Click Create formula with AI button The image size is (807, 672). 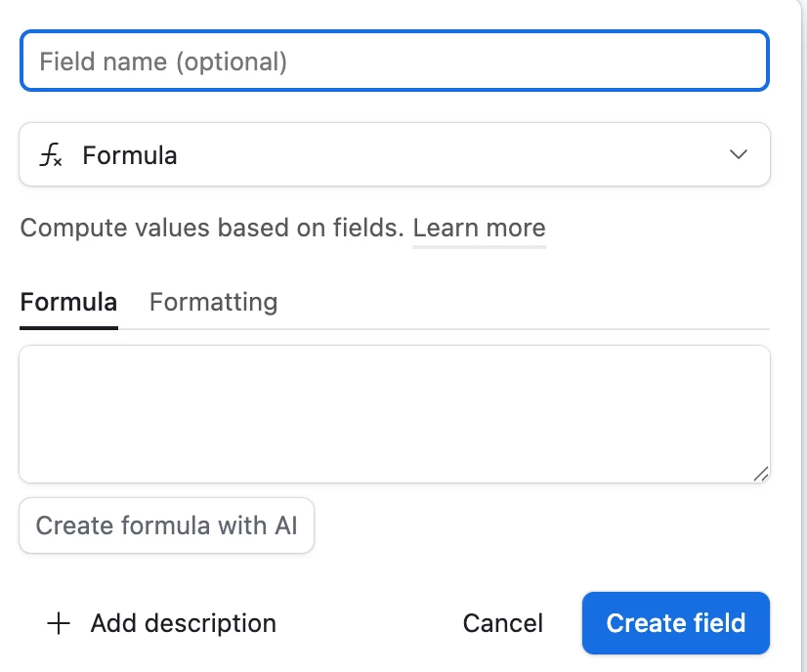point(166,525)
